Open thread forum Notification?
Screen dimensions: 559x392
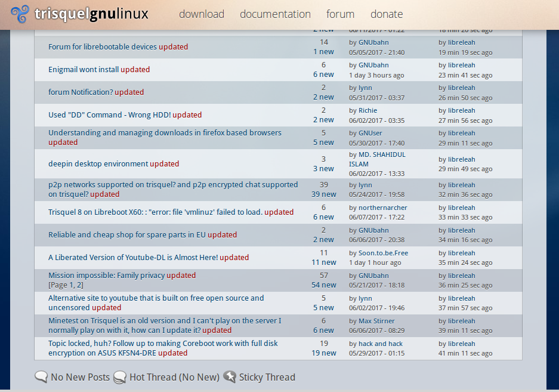pos(81,92)
